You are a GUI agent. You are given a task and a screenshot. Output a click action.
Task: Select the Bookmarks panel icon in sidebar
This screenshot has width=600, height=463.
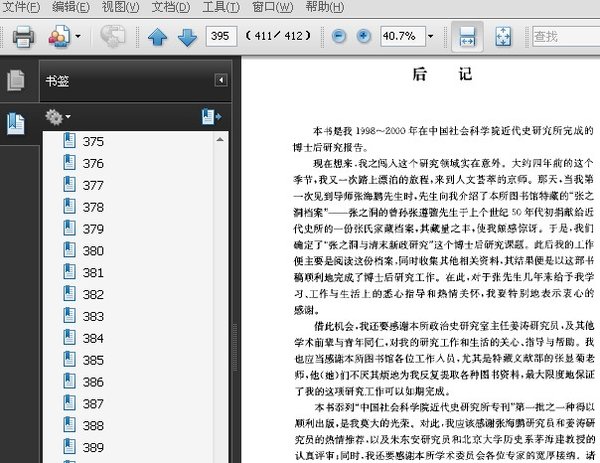[x=16, y=124]
